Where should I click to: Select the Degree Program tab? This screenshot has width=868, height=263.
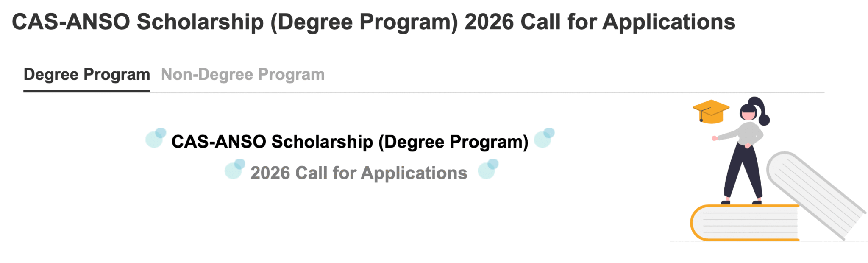point(86,74)
